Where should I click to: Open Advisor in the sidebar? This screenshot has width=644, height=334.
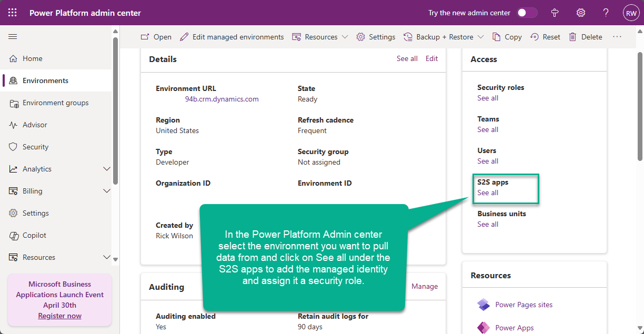click(56, 125)
